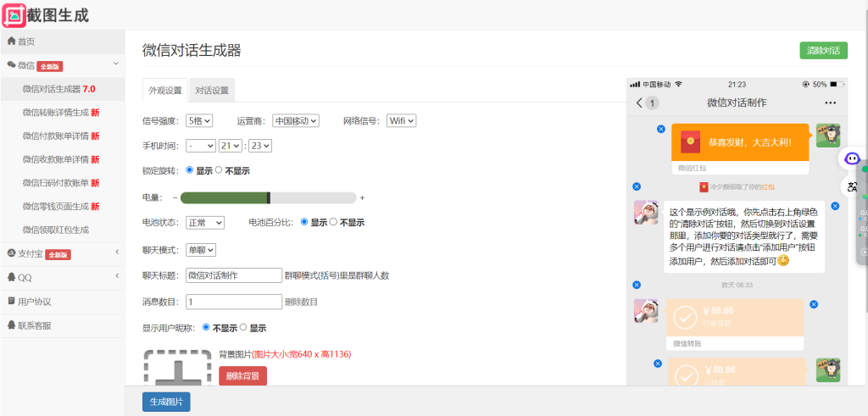Click the 聊天标题 input with 微信对话制作

(234, 275)
